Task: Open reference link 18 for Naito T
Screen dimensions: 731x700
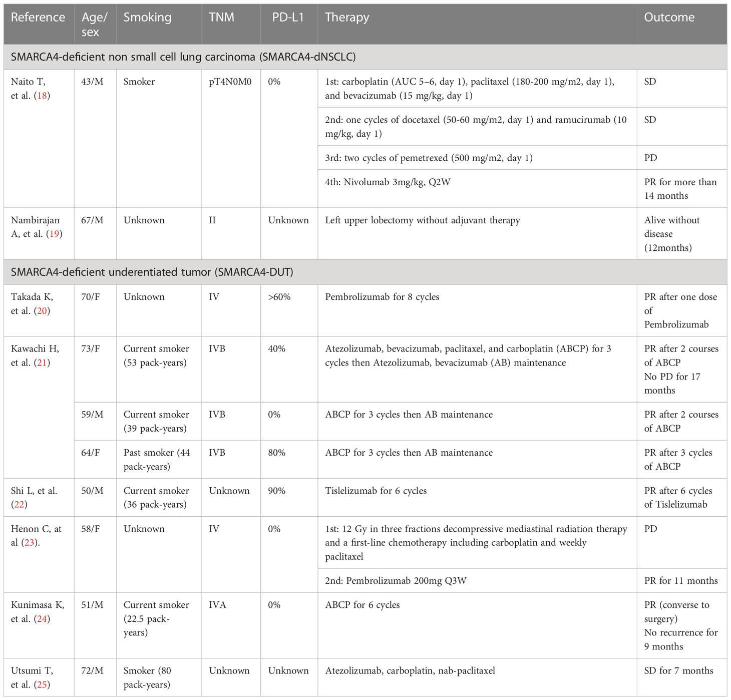Action: 42,96
